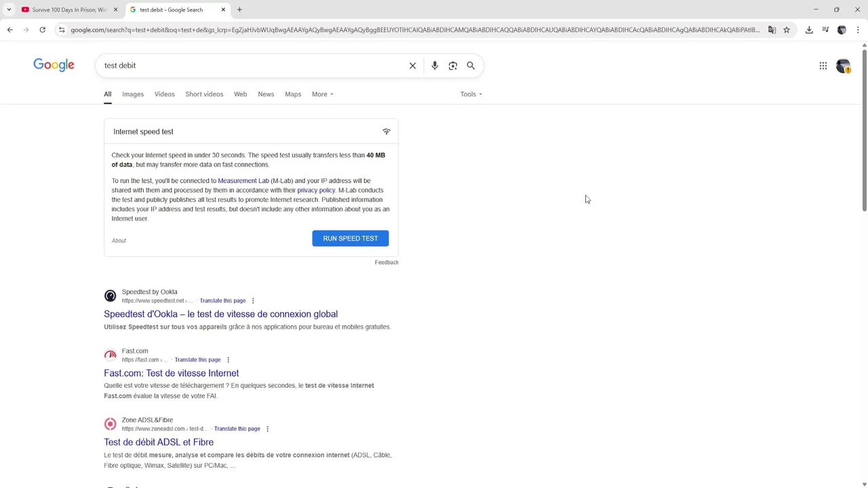
Task: Open more options for Fast.com result
Action: point(228,360)
